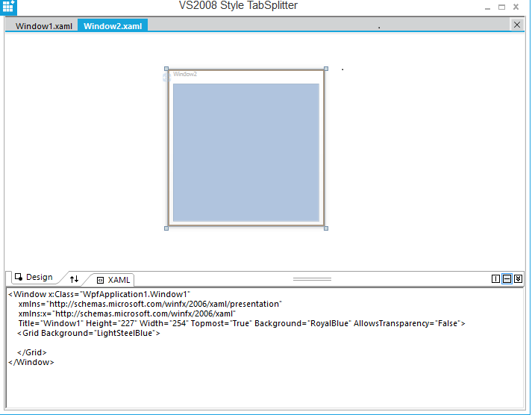This screenshot has height=415, width=532.
Task: Click the Window2 title in design preview
Action: pyautogui.click(x=185, y=74)
